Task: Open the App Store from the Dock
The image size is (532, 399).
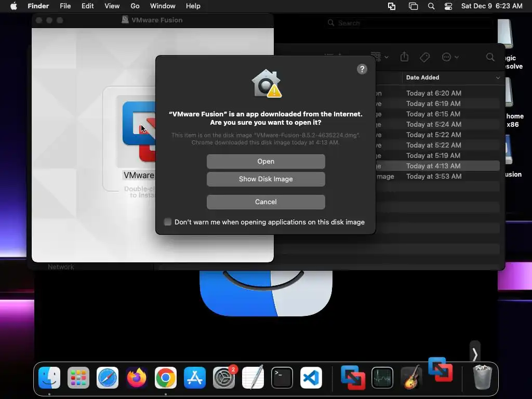Action: (x=195, y=378)
